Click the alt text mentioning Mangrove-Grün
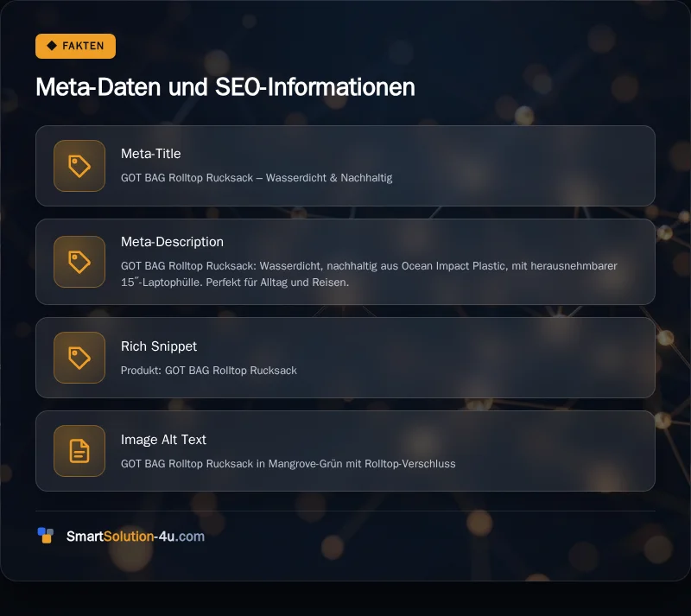 (288, 464)
